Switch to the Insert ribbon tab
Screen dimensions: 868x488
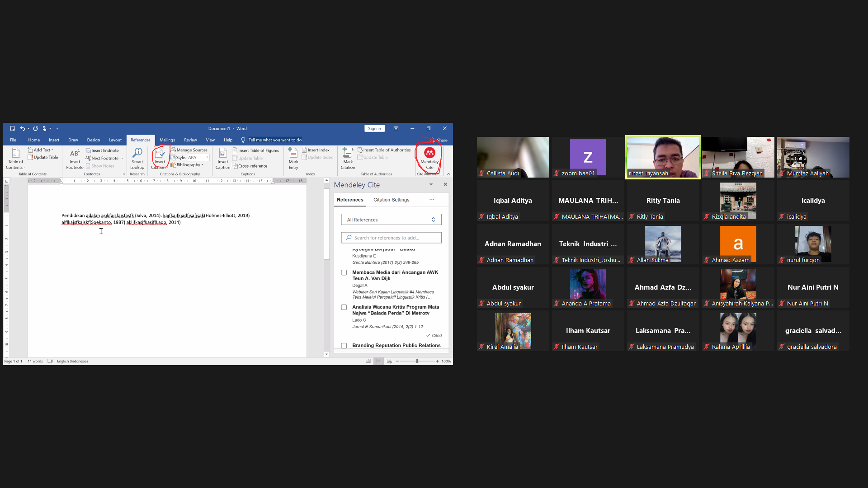[x=54, y=140]
